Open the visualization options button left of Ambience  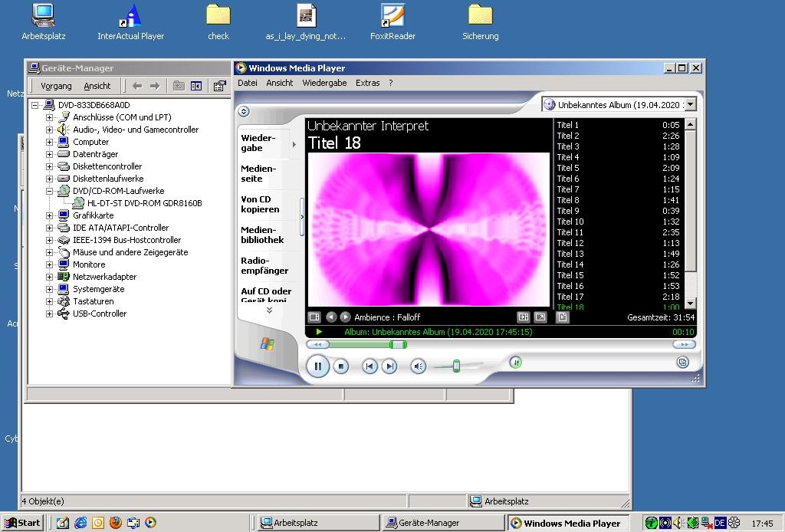pyautogui.click(x=314, y=317)
